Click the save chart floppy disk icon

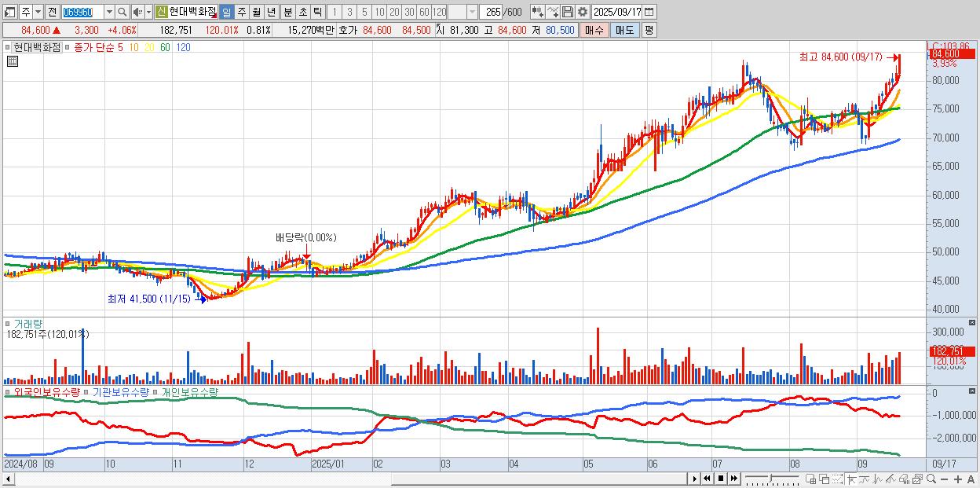[x=568, y=12]
